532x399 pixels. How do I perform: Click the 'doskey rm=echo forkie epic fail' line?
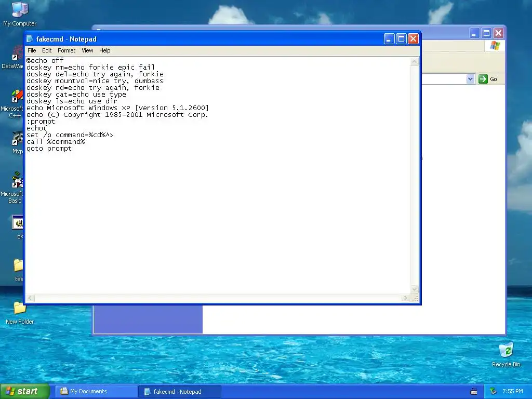tap(90, 67)
